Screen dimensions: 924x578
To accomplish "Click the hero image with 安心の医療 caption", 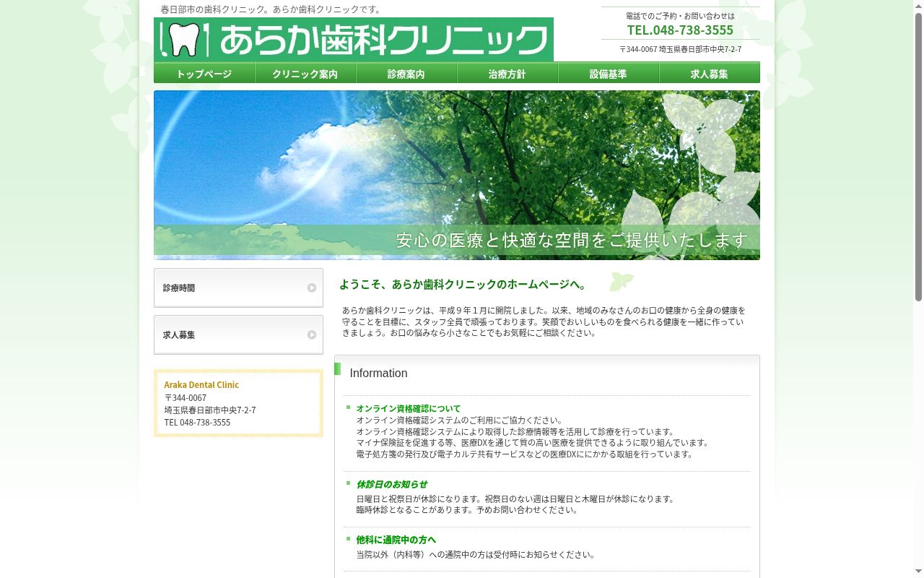I will (x=457, y=175).
